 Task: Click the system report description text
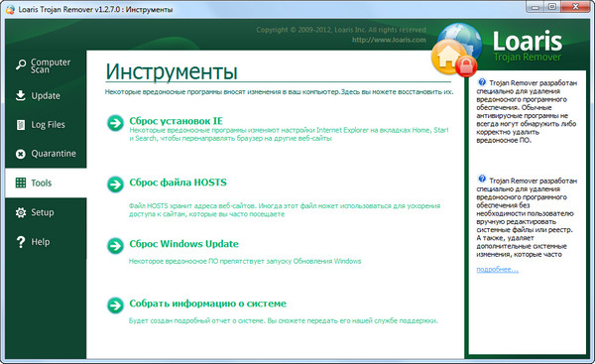[x=283, y=320]
